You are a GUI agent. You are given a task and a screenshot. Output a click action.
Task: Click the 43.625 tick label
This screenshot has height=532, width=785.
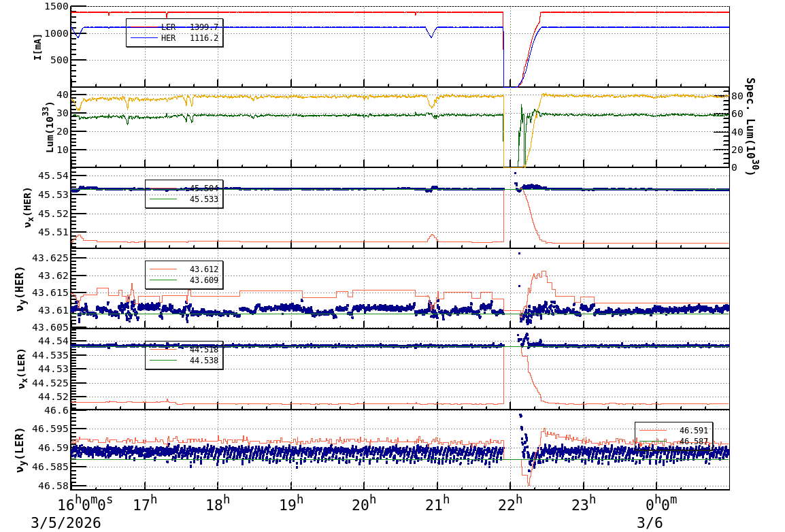pyautogui.click(x=50, y=259)
